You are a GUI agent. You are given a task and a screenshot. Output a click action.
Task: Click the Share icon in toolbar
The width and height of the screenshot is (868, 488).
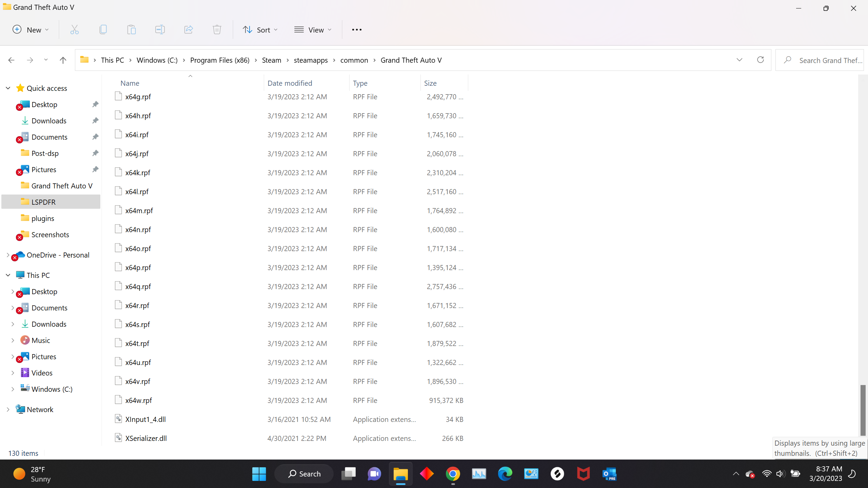189,30
